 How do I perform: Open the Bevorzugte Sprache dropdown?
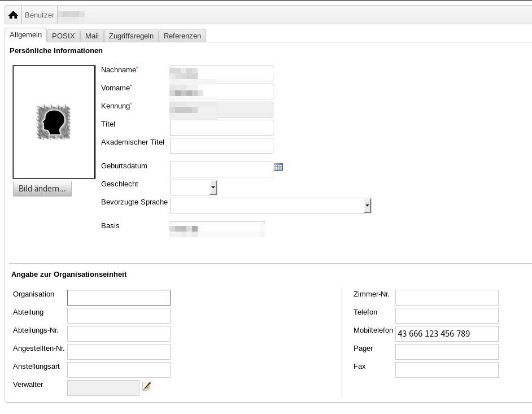click(x=270, y=206)
